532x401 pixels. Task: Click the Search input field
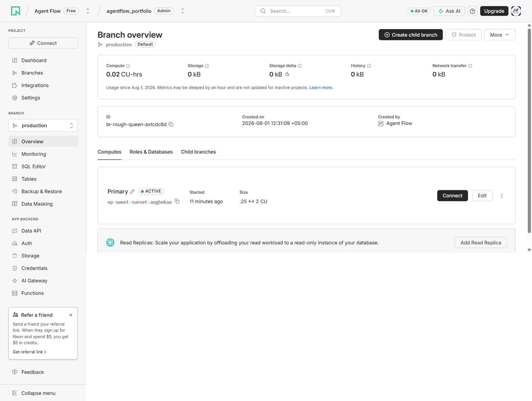tap(298, 11)
